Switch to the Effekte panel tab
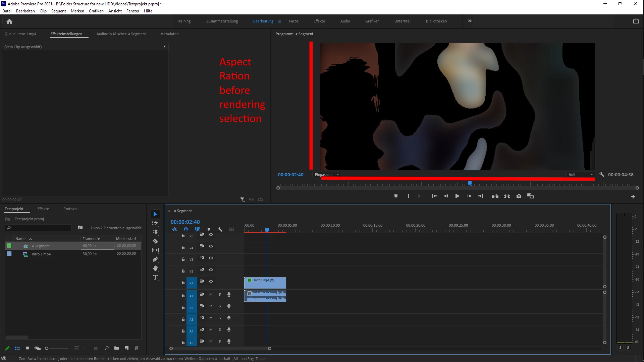 (x=43, y=209)
